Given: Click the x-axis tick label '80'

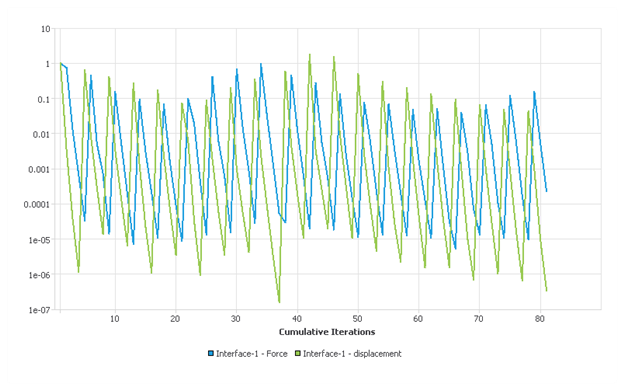Looking at the screenshot, I should coord(540,319).
